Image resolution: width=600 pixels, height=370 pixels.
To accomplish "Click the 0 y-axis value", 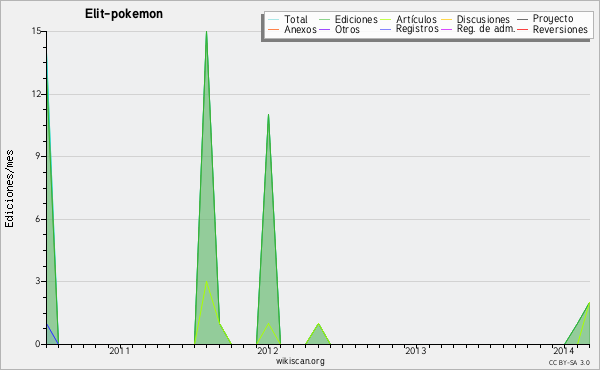I will [x=38, y=344].
